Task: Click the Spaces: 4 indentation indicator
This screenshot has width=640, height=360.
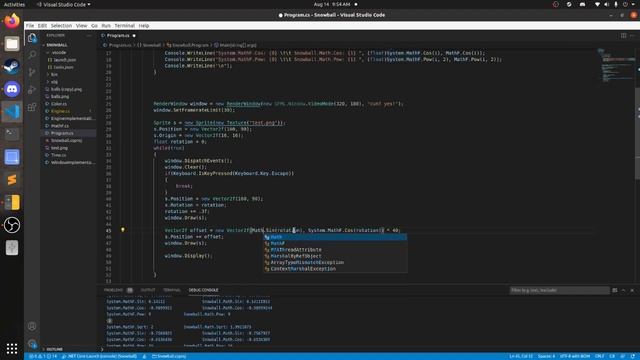Action: [546, 356]
